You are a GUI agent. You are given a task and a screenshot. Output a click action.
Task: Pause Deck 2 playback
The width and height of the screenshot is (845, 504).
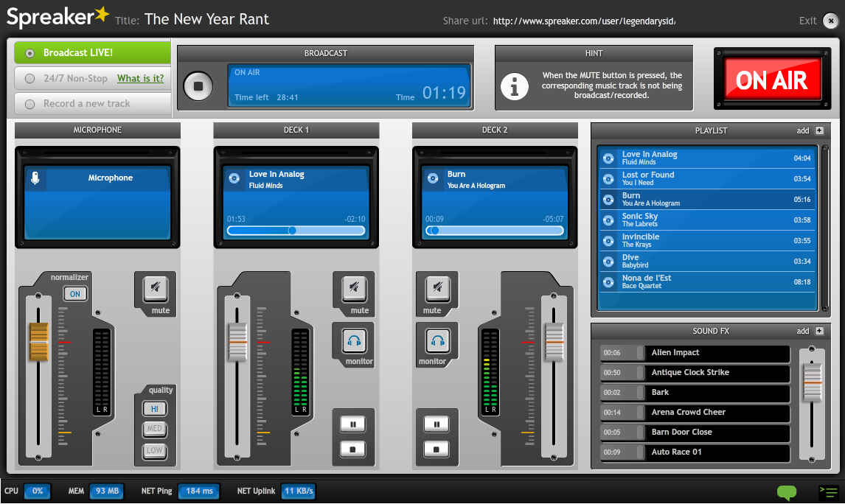pos(437,424)
